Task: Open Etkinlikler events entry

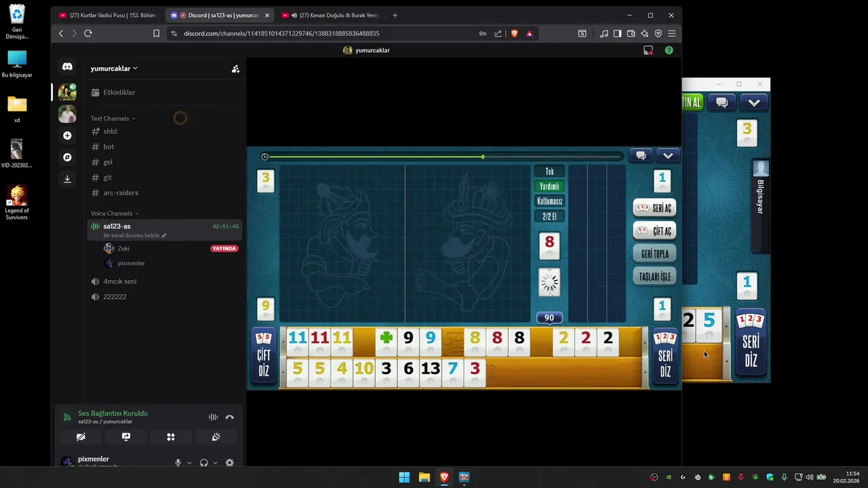Action: point(163,92)
